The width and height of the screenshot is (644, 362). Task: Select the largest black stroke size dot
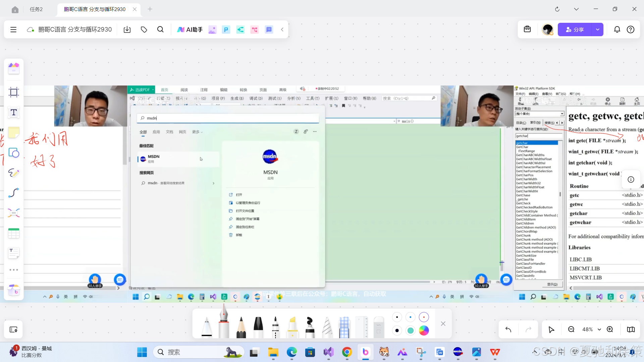tap(397, 330)
